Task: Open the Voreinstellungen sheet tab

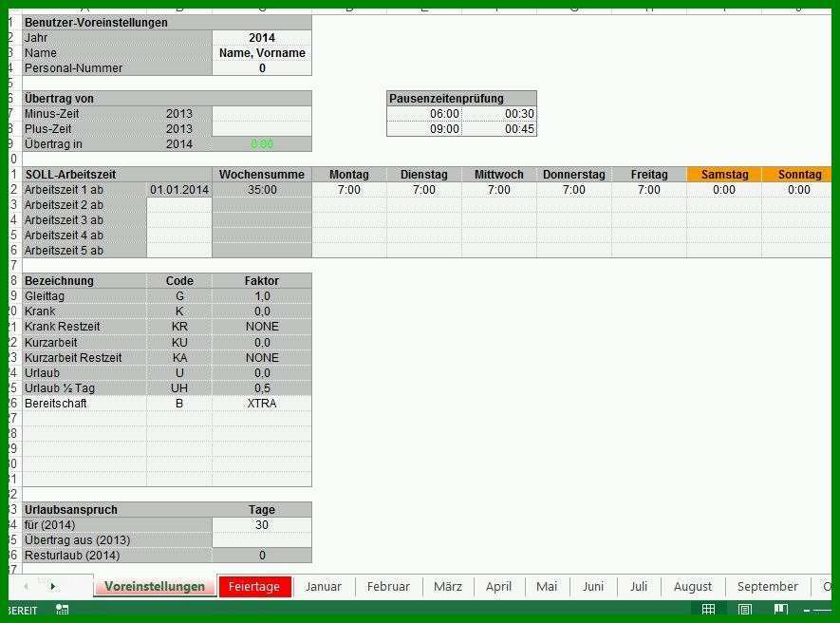Action: click(155, 587)
